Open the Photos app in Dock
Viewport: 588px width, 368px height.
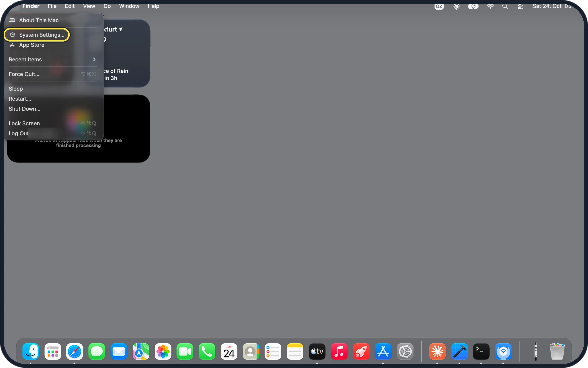(163, 352)
